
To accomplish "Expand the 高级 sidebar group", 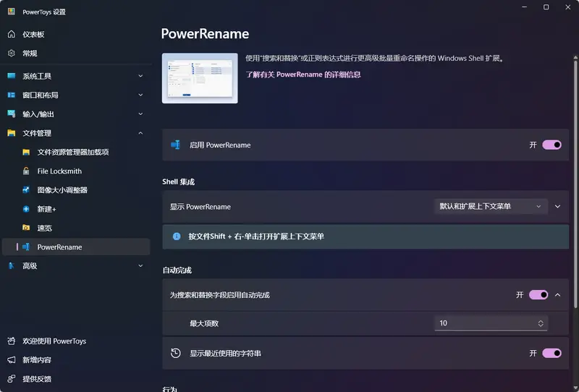I will pyautogui.click(x=140, y=265).
